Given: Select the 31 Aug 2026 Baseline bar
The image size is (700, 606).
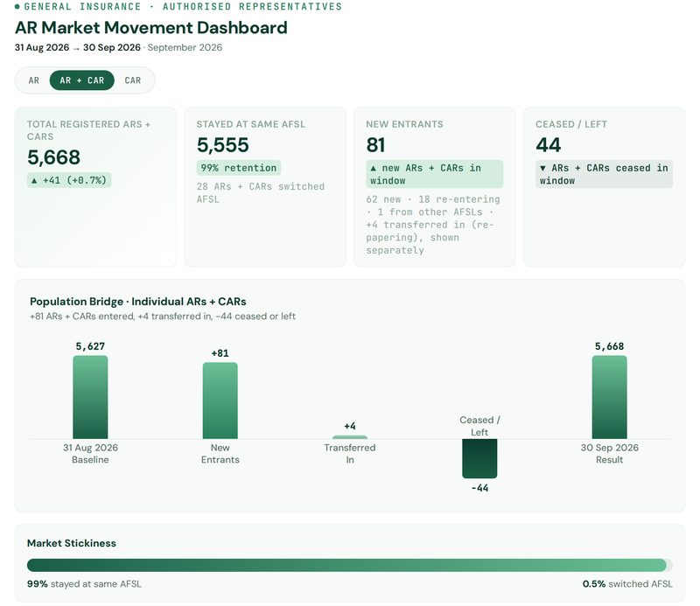Looking at the screenshot, I should [90, 397].
